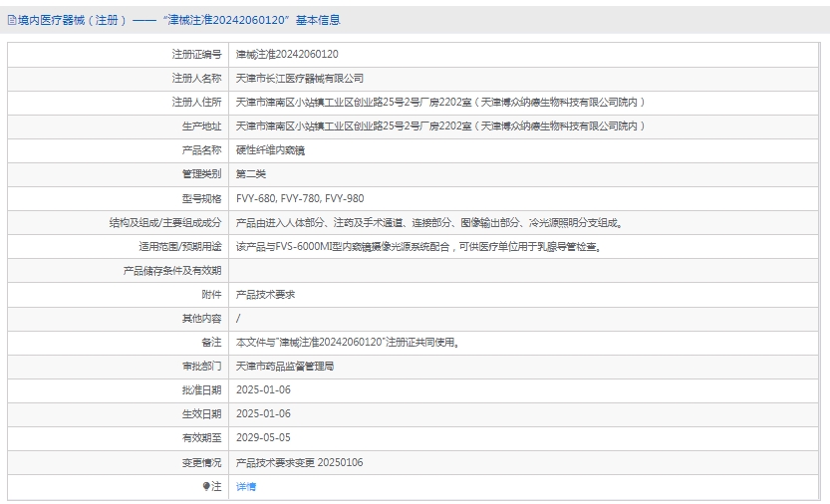Select registrant name 天津市长江医疗器械有限公司
Screen dimensions: 830x504
pos(299,78)
